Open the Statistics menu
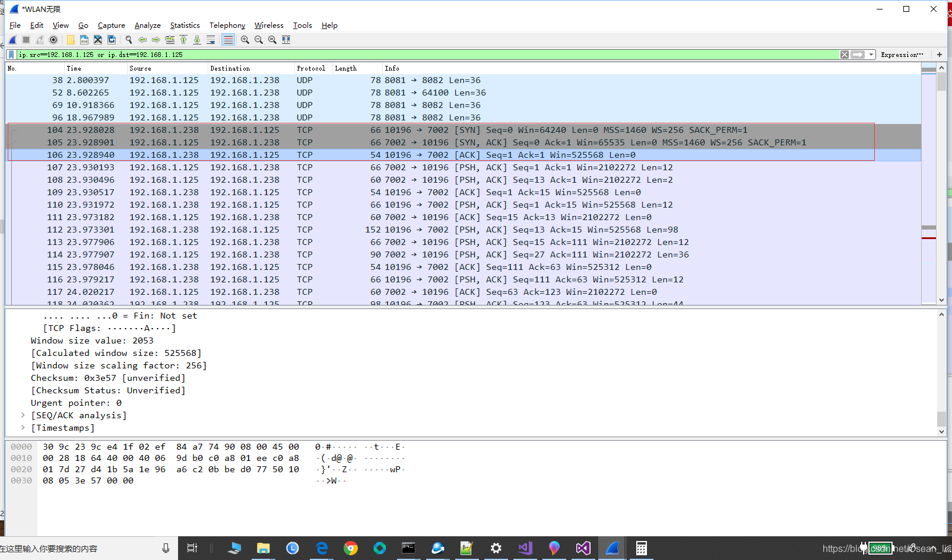This screenshot has height=560, width=952. 185,26
